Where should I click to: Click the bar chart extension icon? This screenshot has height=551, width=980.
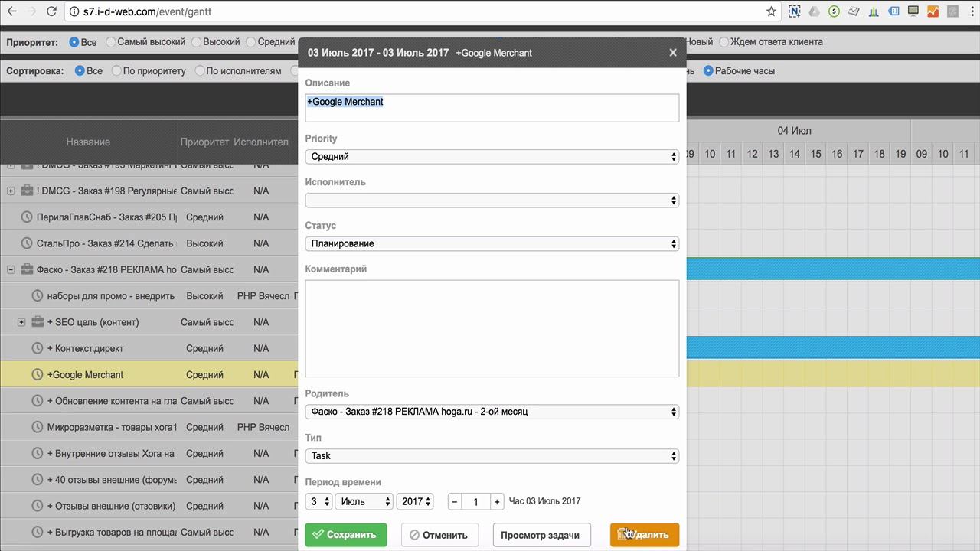pos(874,11)
